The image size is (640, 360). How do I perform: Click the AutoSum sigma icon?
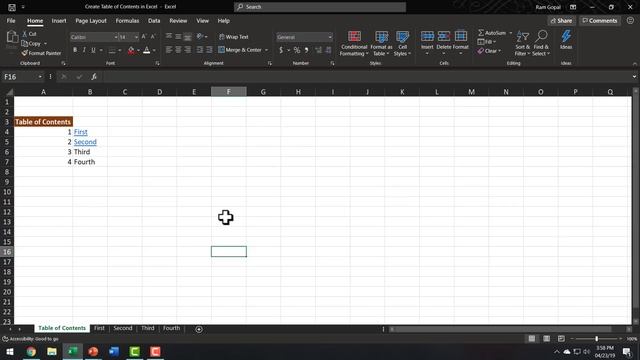click(x=481, y=33)
